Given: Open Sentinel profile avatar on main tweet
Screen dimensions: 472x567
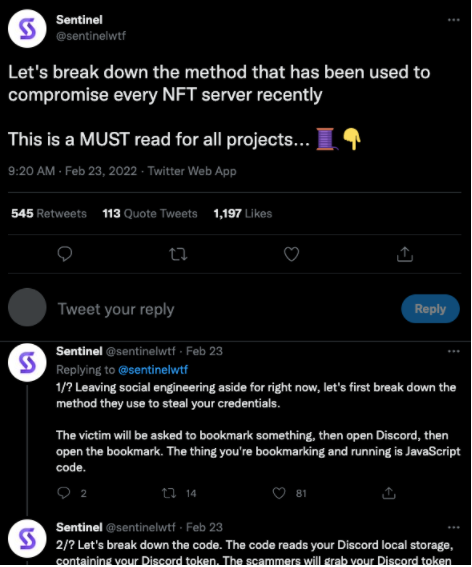Looking at the screenshot, I should 27,29.
